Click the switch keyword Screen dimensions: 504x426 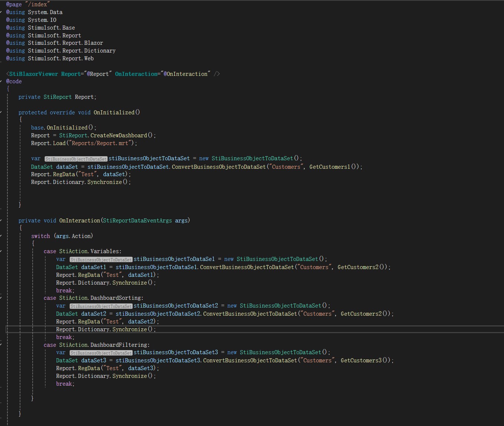pos(40,236)
